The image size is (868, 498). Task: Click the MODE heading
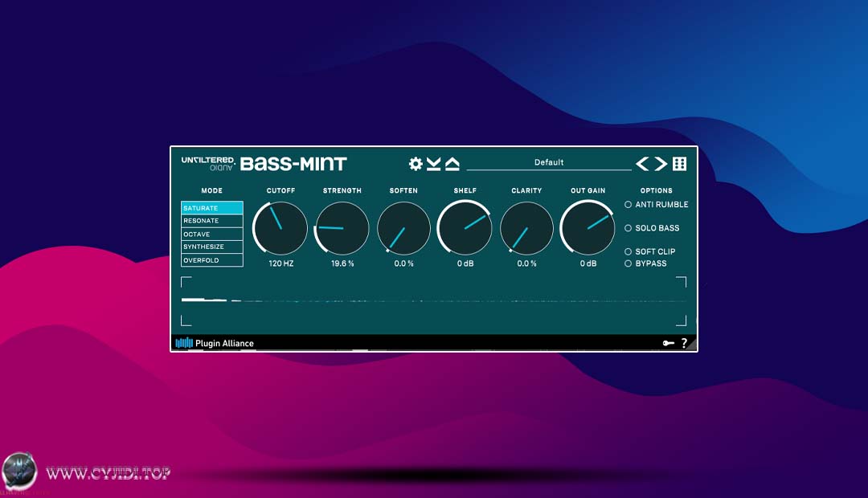pyautogui.click(x=212, y=190)
